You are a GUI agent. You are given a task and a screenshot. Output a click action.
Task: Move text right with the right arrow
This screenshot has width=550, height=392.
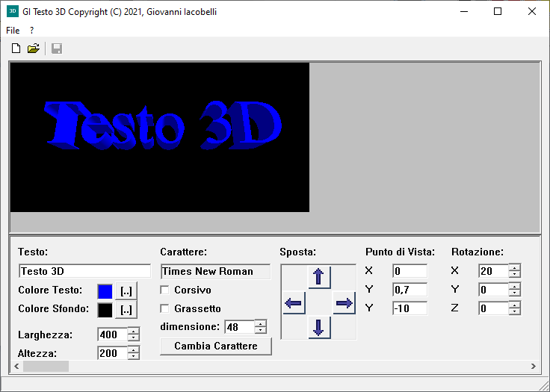(344, 302)
